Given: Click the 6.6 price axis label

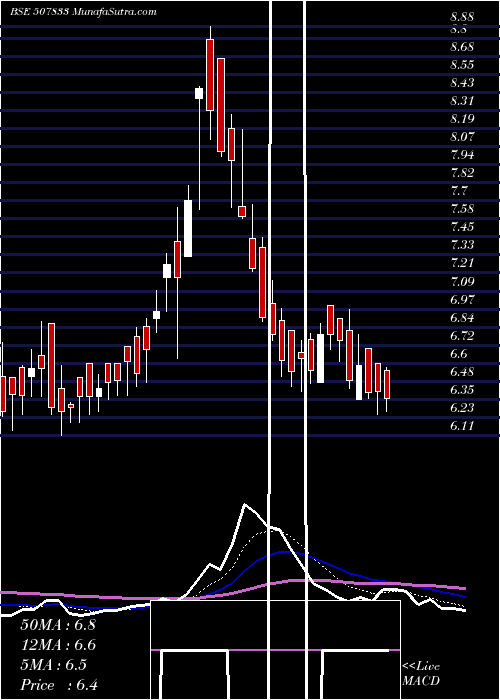Looking at the screenshot, I should point(459,354).
